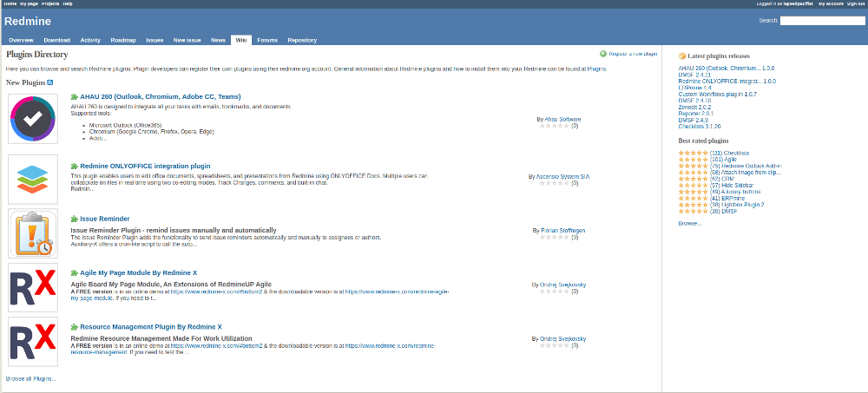Open the Issues tab

point(155,41)
